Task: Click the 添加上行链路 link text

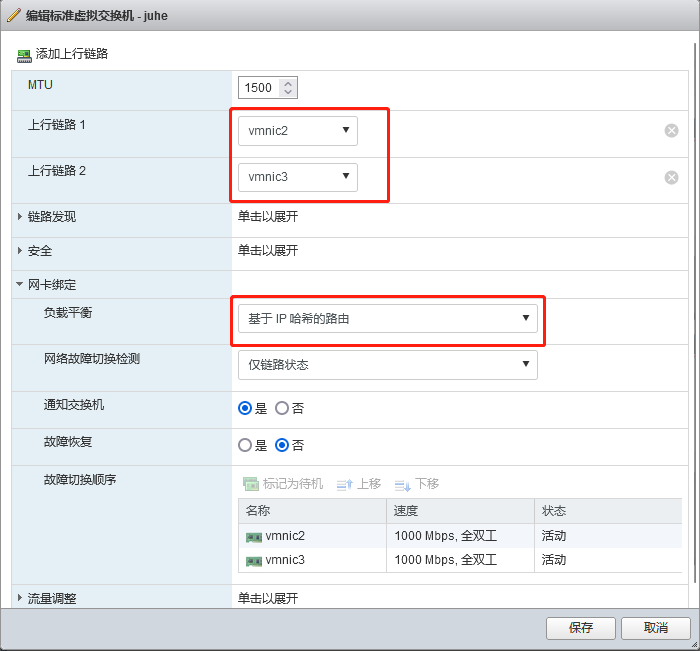Action: click(72, 54)
